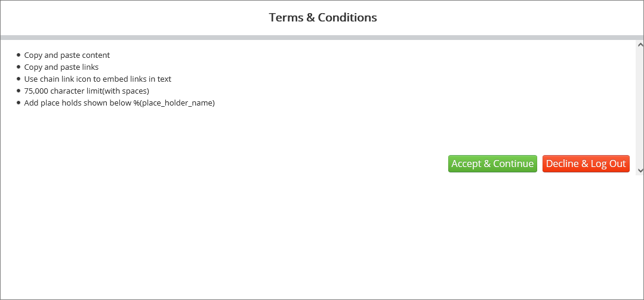
Task: Click the bullet beside "Use chain link icon"
Action: click(19, 79)
